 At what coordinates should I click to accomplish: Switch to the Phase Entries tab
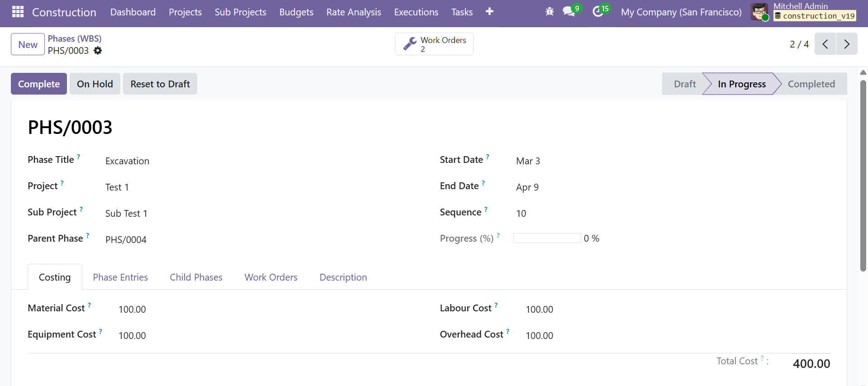point(120,277)
